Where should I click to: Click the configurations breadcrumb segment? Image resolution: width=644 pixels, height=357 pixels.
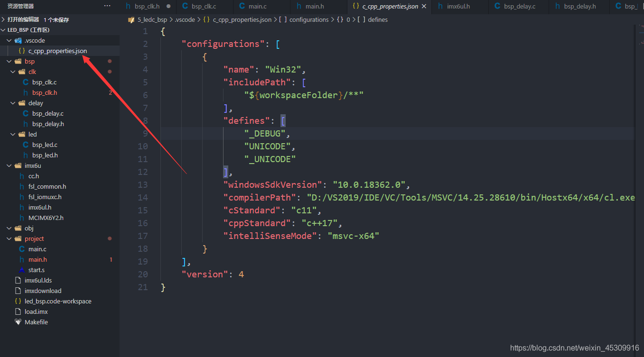pyautogui.click(x=309, y=19)
